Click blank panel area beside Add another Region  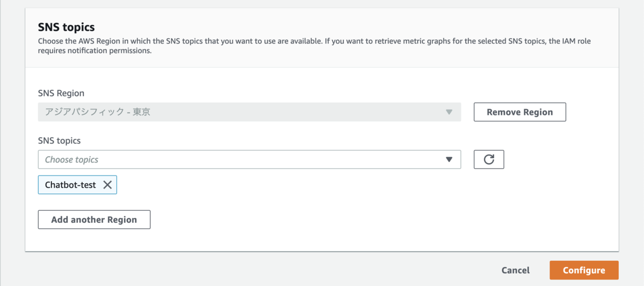click(376, 220)
